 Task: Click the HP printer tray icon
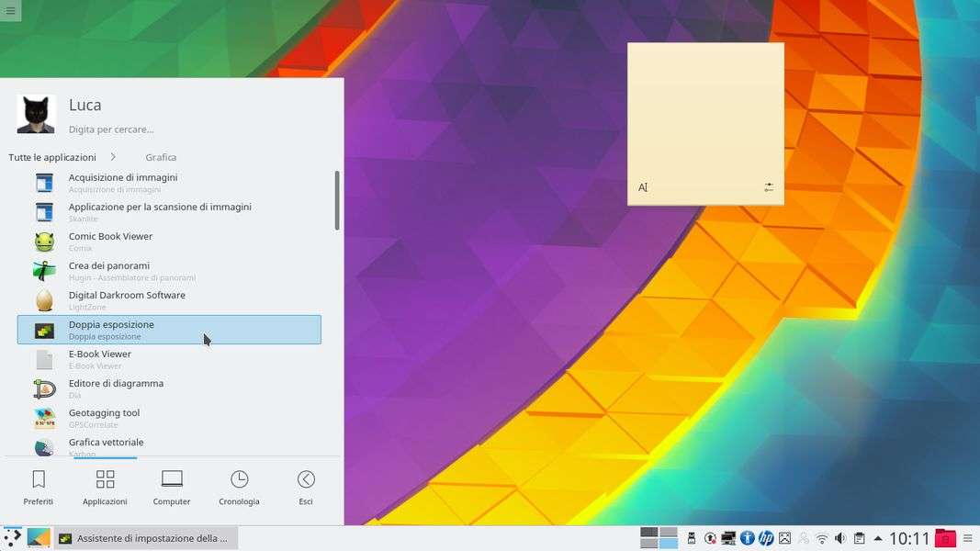766,538
